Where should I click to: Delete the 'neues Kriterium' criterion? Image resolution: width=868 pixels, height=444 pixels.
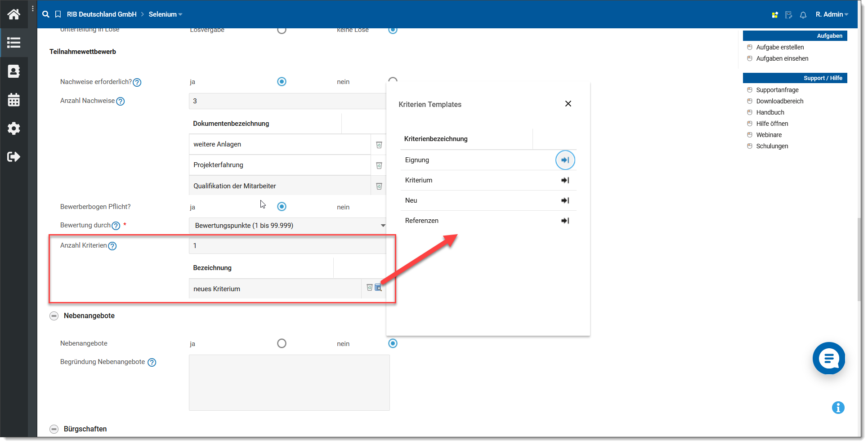[x=370, y=288]
